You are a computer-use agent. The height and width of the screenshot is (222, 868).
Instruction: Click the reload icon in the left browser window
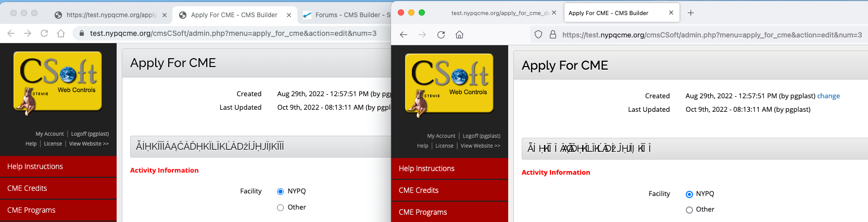tap(44, 33)
